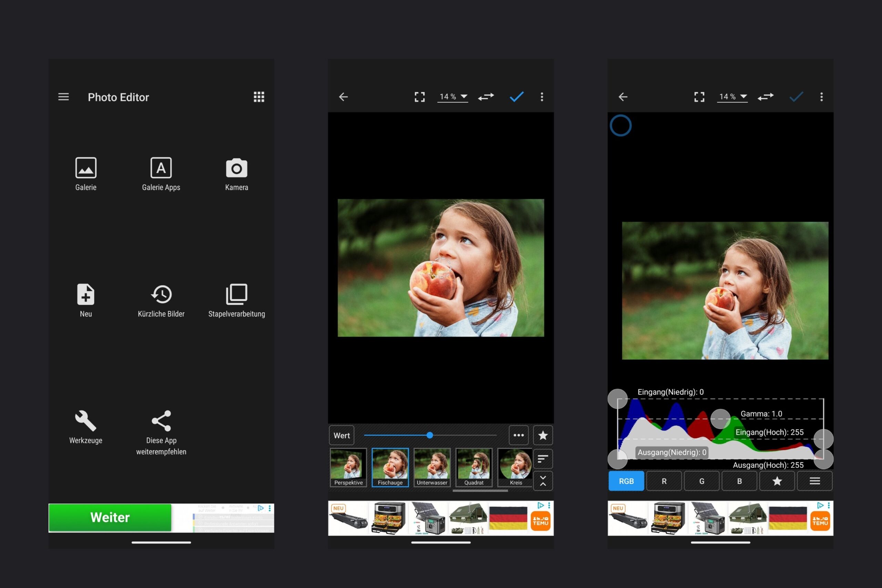Open zoom dropdown in middle editor
Viewport: 882px width, 588px height.
[453, 97]
